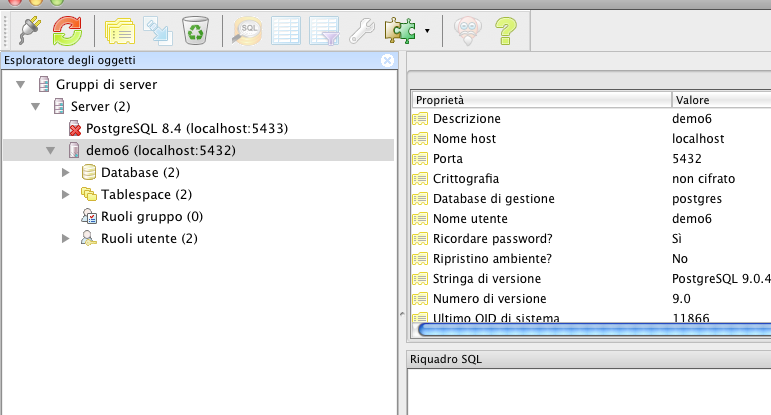Select Ruoli utente (2) in the tree
Image resolution: width=771 pixels, height=415 pixels.
point(149,238)
